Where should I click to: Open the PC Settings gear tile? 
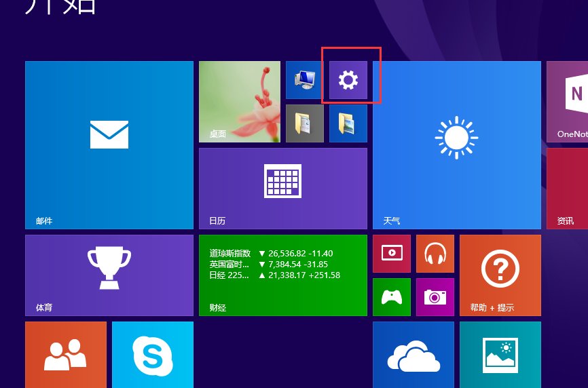pyautogui.click(x=348, y=80)
